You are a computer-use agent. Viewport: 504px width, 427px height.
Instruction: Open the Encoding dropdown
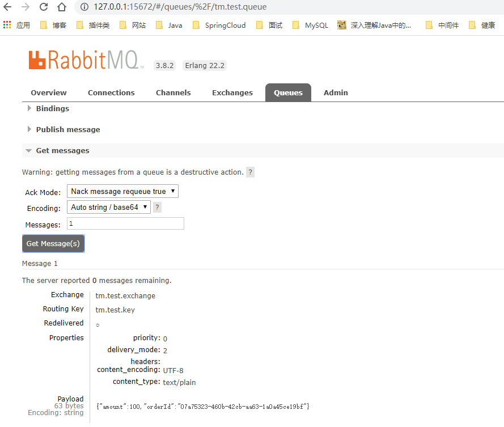coord(109,207)
